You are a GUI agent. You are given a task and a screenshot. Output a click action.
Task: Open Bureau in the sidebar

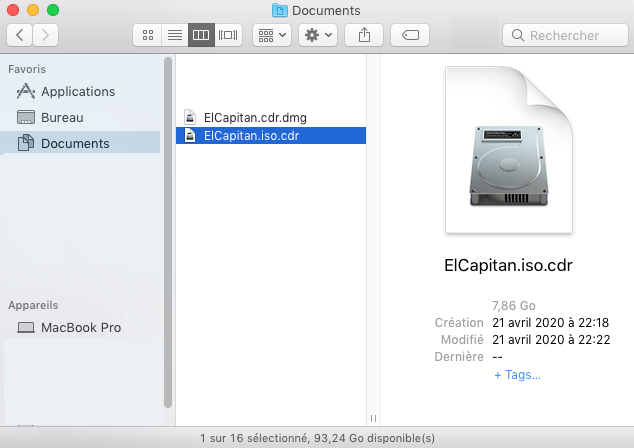[x=80, y=117]
